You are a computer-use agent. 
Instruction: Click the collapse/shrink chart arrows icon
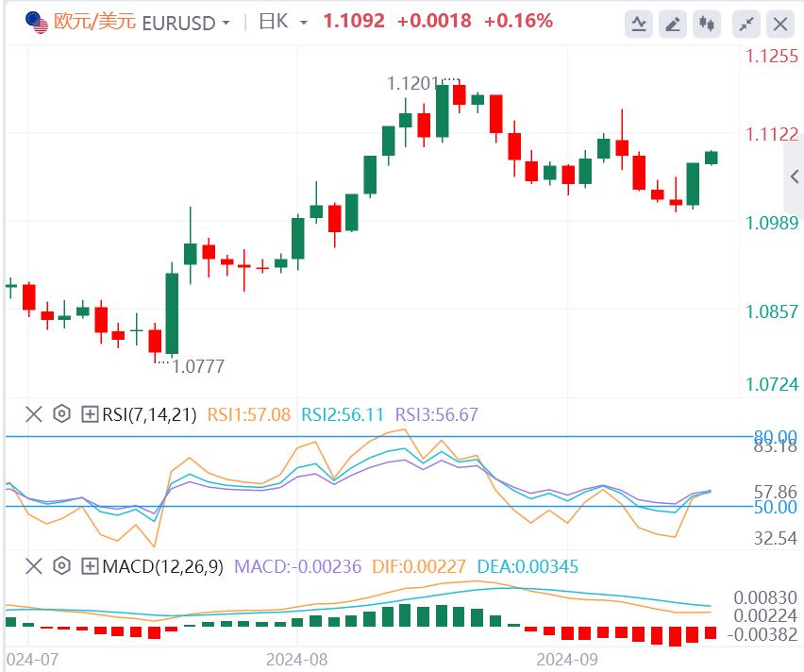[x=747, y=24]
